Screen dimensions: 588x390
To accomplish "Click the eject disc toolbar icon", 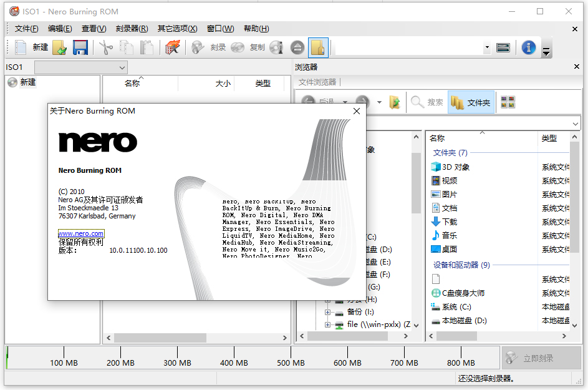I will point(297,47).
